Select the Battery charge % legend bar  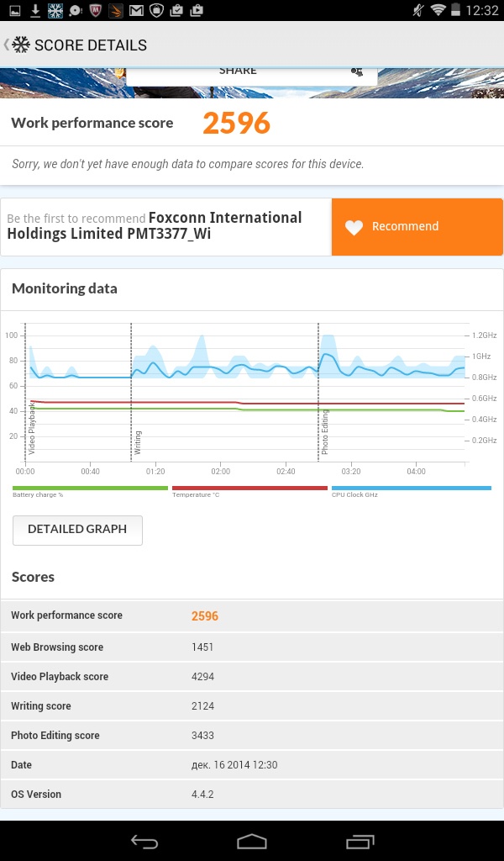(90, 488)
